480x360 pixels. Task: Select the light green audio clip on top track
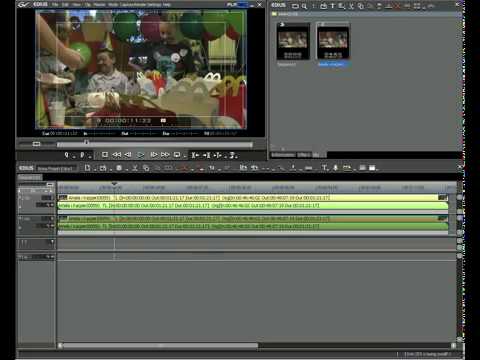coord(253,206)
